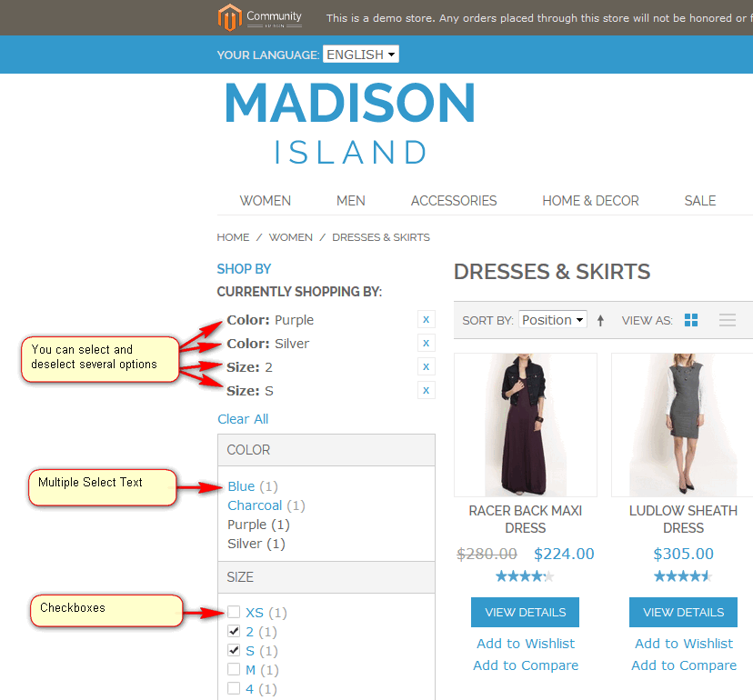Viewport: 753px width, 700px height.
Task: Add Ludlow Sheath Dress to Compare
Action: point(684,665)
